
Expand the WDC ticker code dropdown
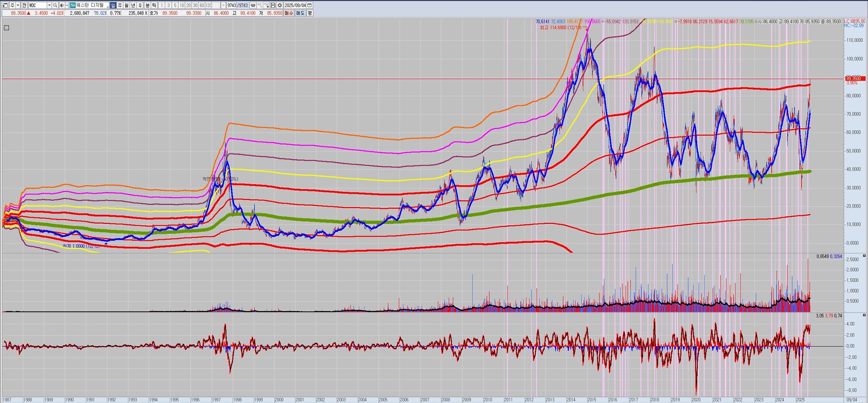click(x=49, y=5)
